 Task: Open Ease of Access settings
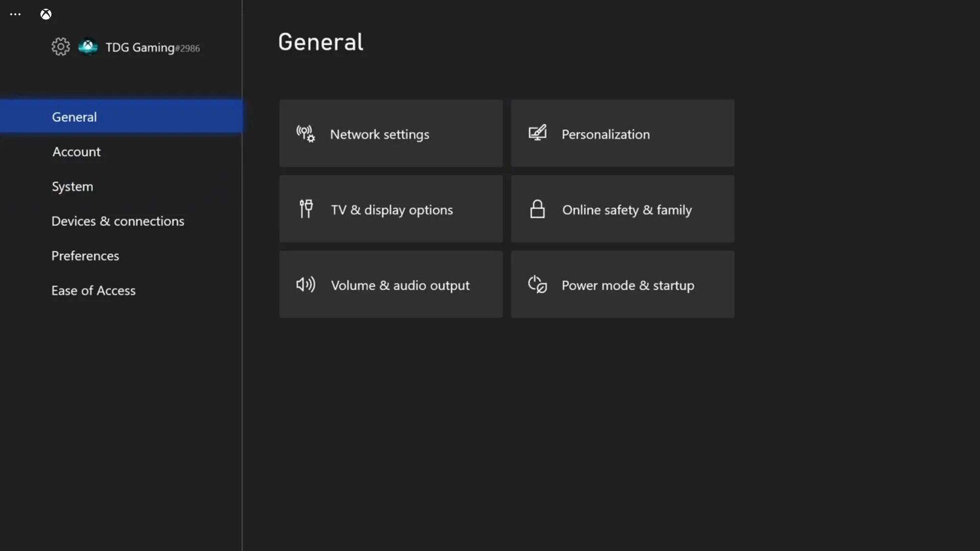point(93,290)
